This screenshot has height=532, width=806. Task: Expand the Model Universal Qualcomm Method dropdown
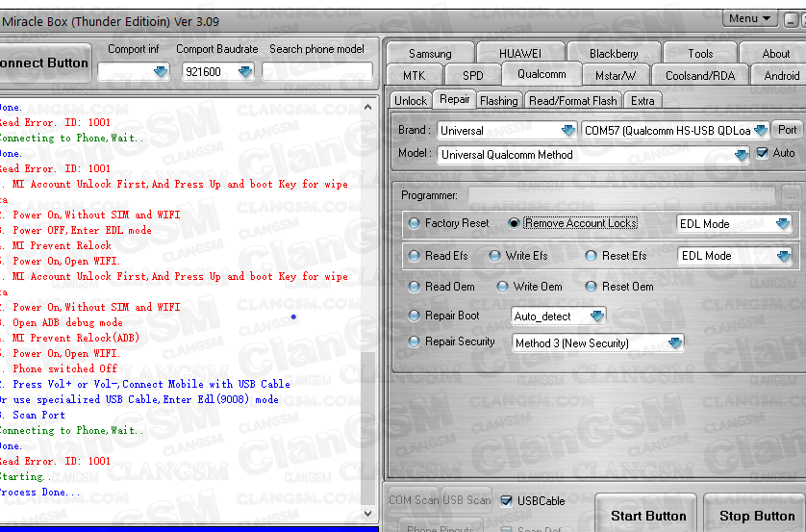[x=741, y=155]
